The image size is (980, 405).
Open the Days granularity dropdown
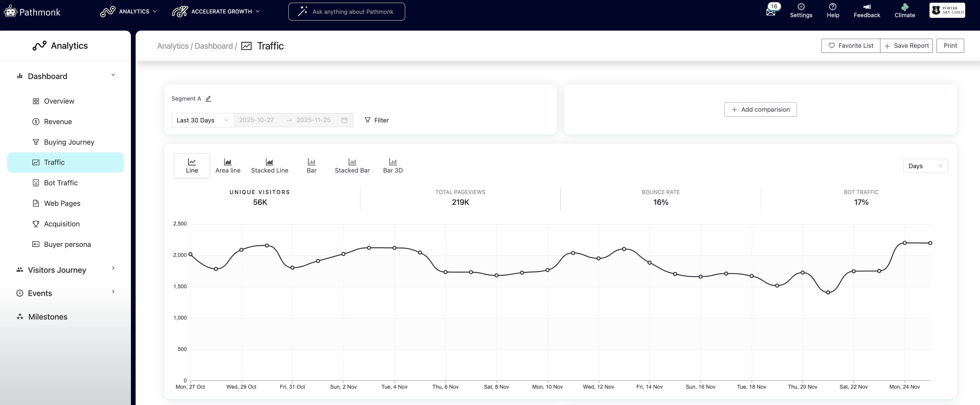(925, 166)
